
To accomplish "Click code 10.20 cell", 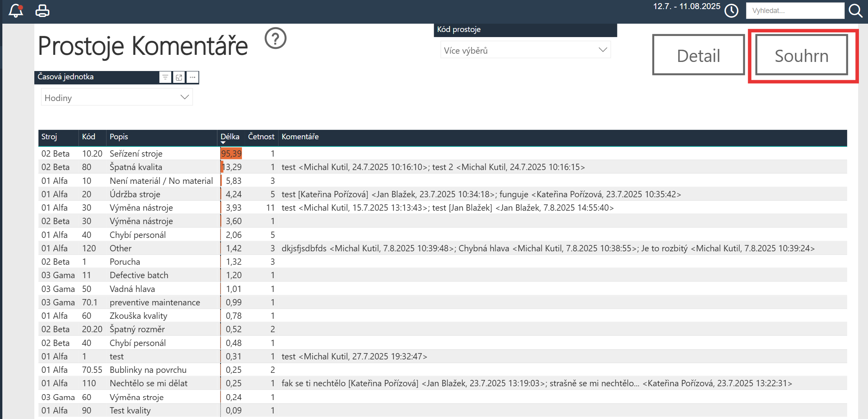I will coord(92,153).
